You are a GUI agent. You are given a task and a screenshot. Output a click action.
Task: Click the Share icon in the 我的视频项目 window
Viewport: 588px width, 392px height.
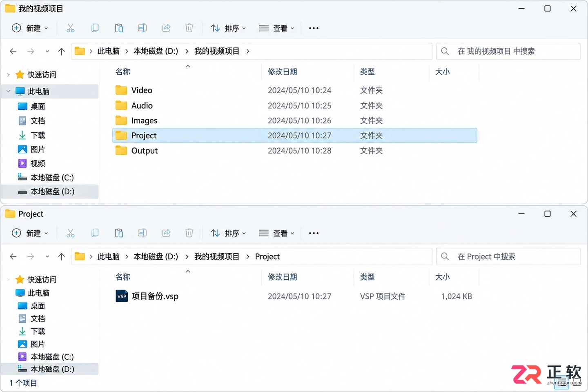pyautogui.click(x=166, y=28)
